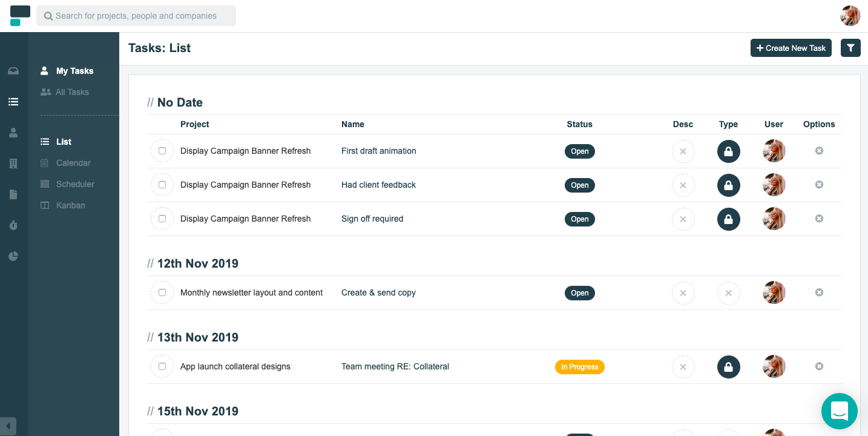Check the box for Sign off required
This screenshot has width=868, height=436.
pos(162,219)
